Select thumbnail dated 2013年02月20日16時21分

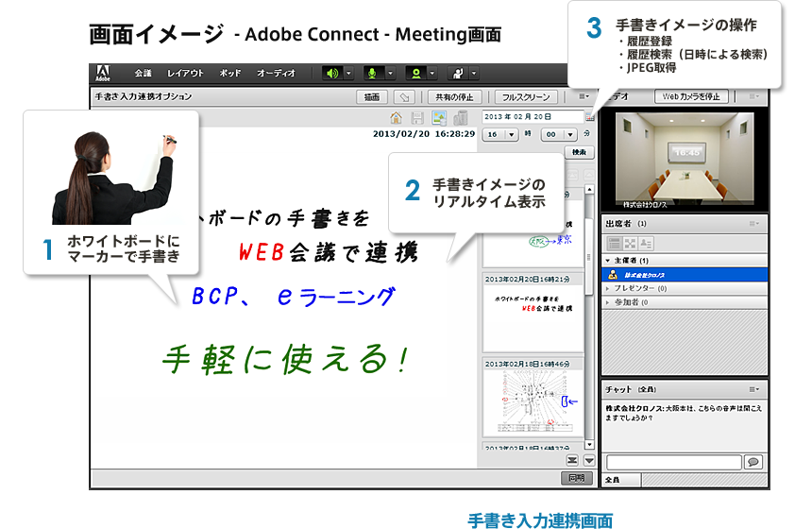[533, 313]
